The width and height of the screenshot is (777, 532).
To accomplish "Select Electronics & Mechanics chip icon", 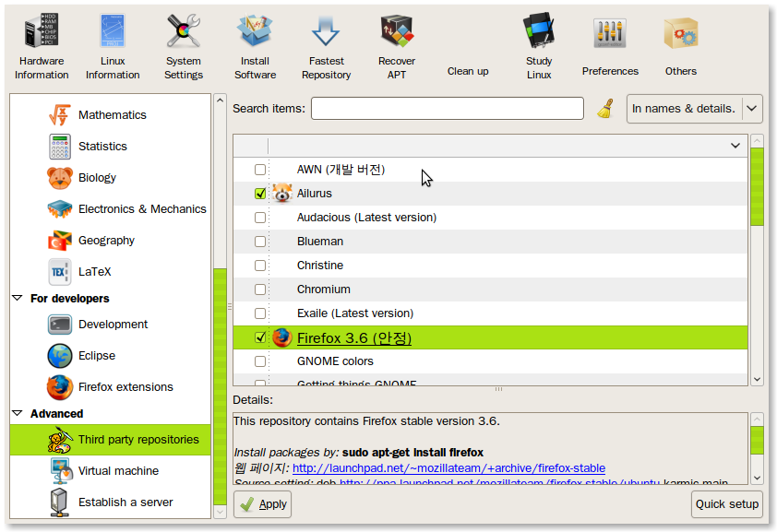I will pyautogui.click(x=59, y=209).
